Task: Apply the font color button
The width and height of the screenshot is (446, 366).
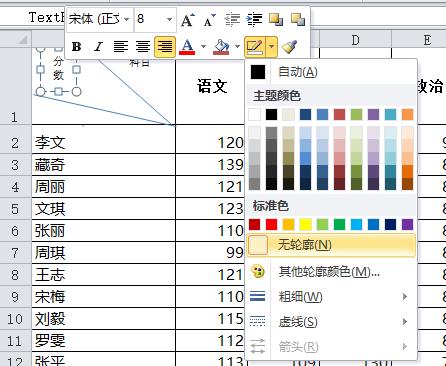Action: 187,47
